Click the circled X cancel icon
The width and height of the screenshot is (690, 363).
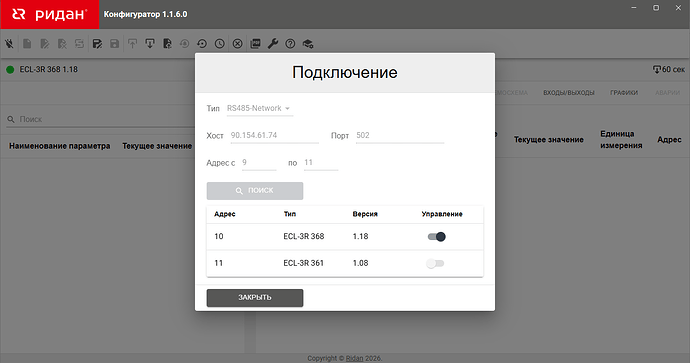click(x=238, y=44)
